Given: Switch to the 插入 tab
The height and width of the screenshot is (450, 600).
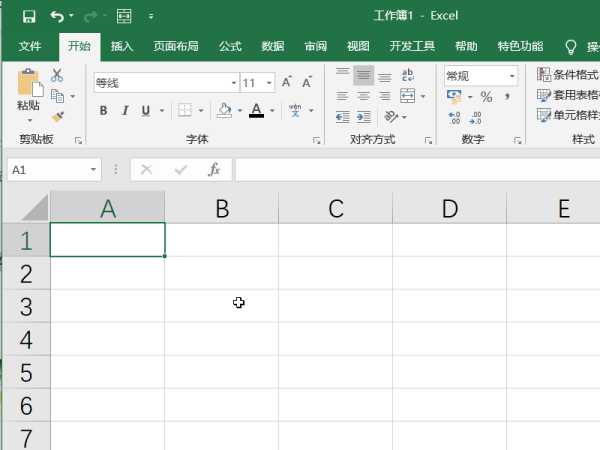Looking at the screenshot, I should click(x=122, y=46).
